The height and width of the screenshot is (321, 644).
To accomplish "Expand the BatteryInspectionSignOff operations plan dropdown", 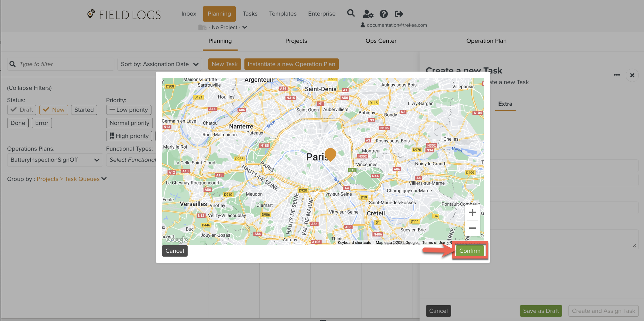I will coord(55,160).
